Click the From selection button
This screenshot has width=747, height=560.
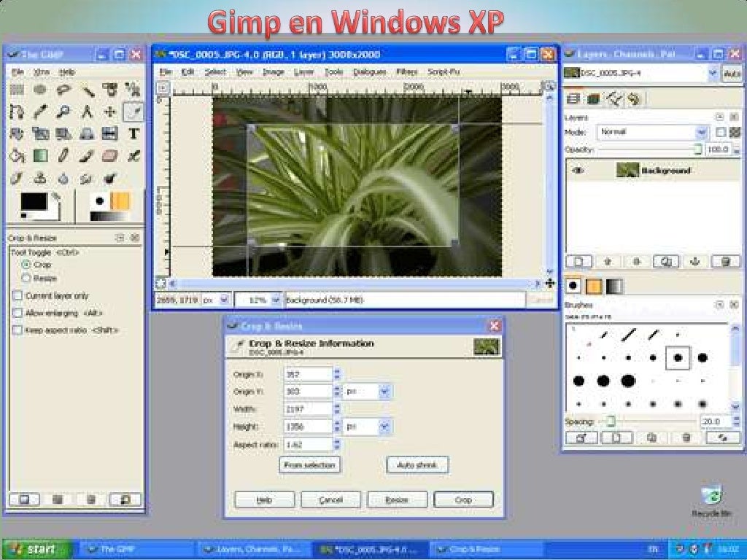click(309, 464)
